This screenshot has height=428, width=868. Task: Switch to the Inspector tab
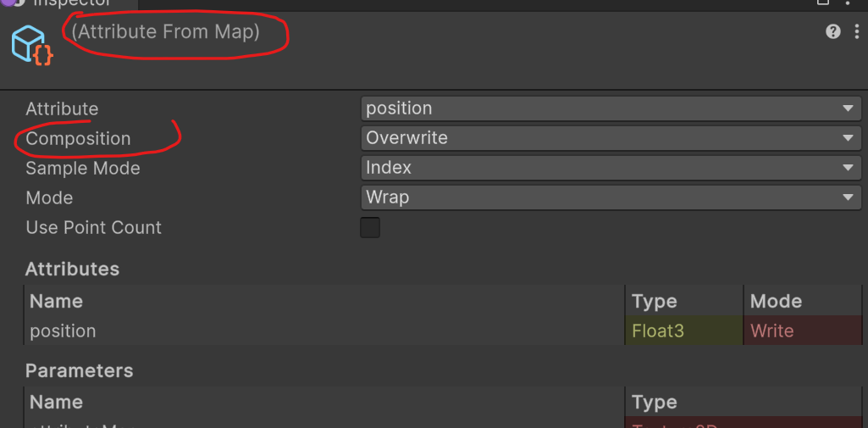(x=72, y=3)
